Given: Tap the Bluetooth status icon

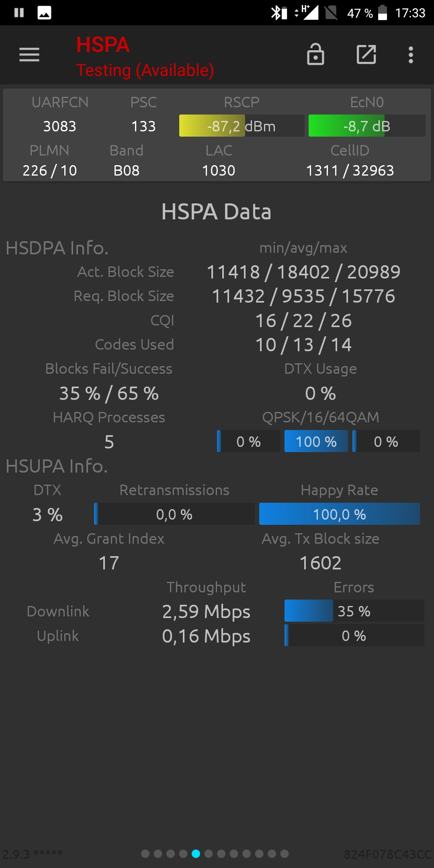Looking at the screenshot, I should tap(279, 13).
